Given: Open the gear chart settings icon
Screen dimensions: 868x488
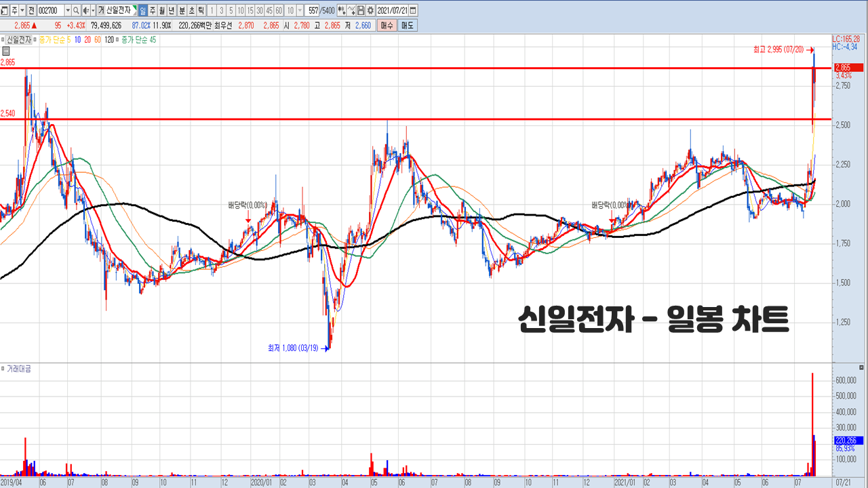Looking at the screenshot, I should point(370,10).
